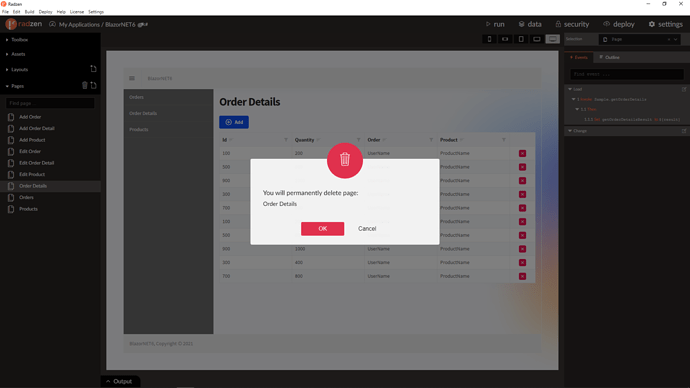Screen dimensions: 690x388
Task: Click the Order column filter icon
Action: click(x=431, y=140)
